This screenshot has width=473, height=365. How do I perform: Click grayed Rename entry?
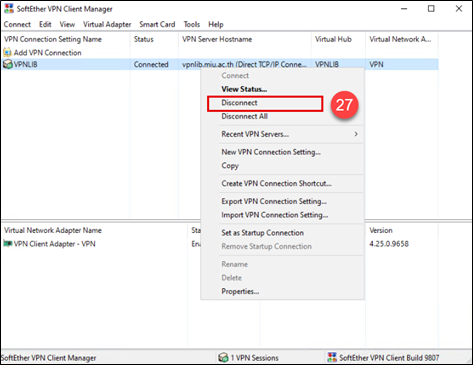(235, 264)
